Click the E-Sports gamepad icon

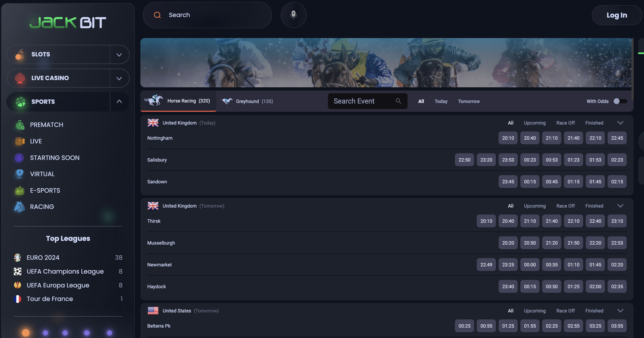click(20, 191)
